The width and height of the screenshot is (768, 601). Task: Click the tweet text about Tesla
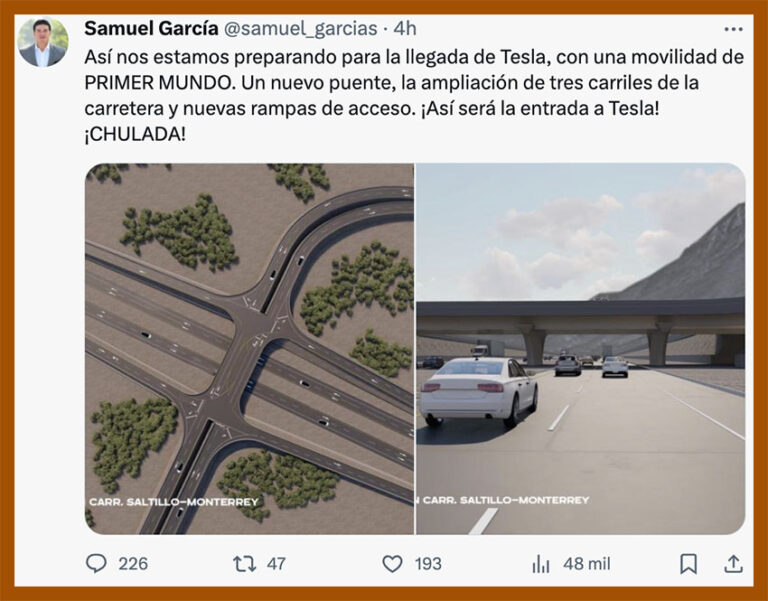coord(414,95)
